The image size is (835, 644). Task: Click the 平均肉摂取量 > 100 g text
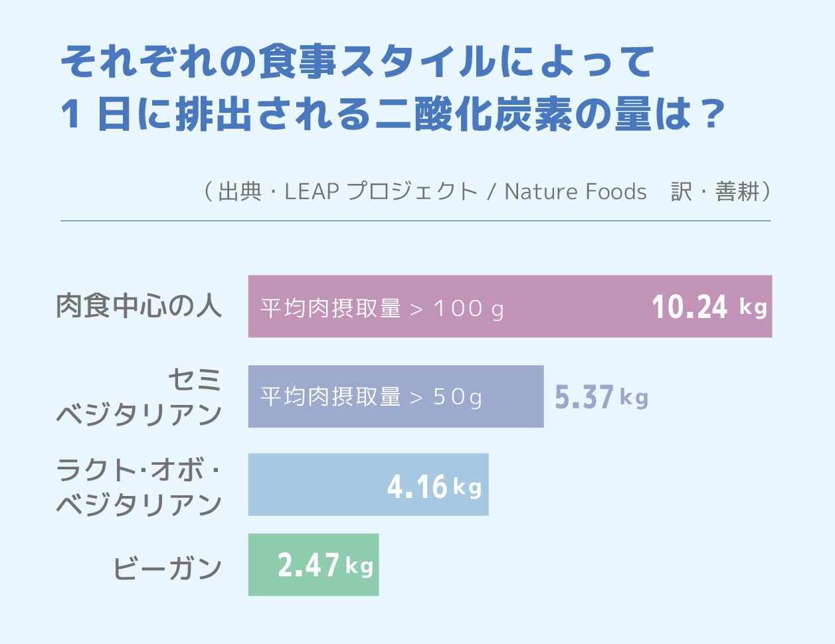click(x=382, y=309)
